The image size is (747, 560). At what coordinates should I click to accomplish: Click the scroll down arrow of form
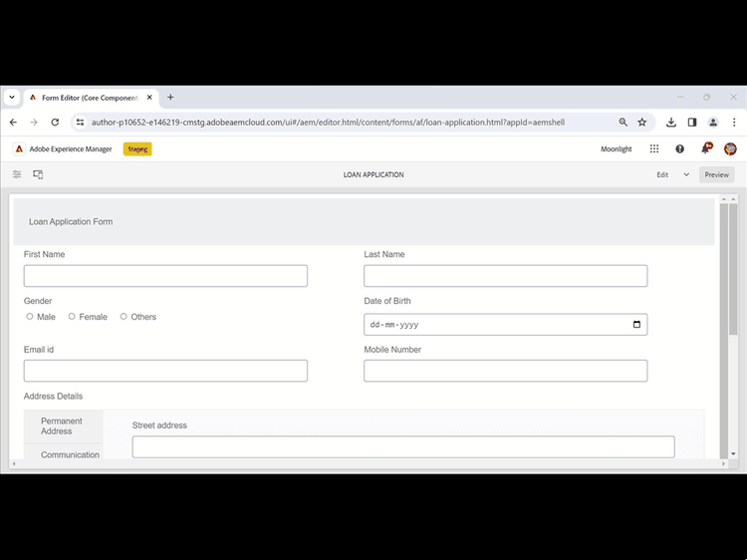733,453
